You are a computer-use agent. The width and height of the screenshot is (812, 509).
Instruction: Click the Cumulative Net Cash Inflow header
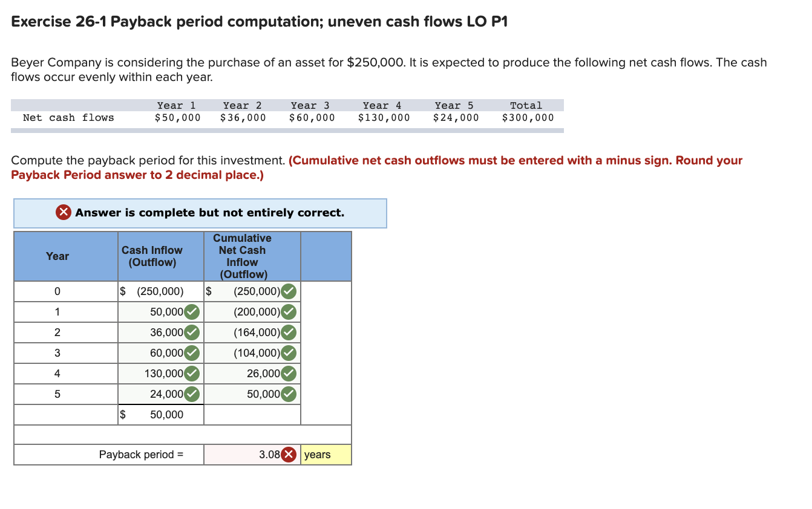pyautogui.click(x=242, y=256)
